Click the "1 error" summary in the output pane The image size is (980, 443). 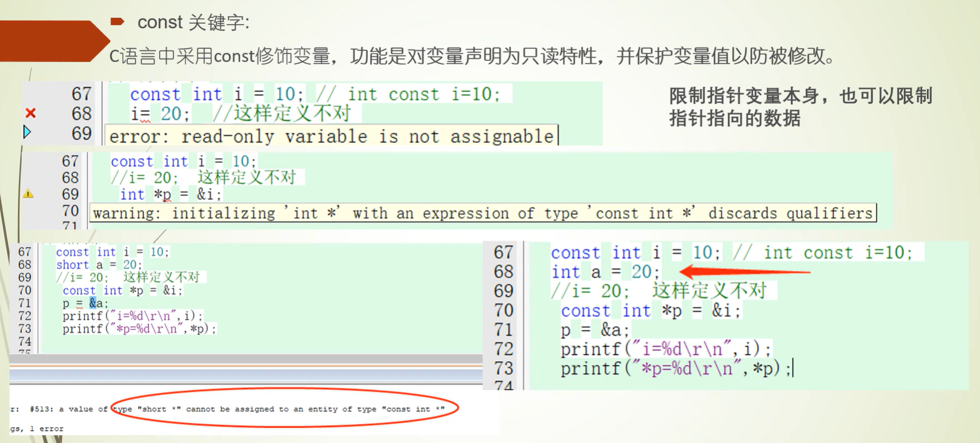click(x=47, y=429)
